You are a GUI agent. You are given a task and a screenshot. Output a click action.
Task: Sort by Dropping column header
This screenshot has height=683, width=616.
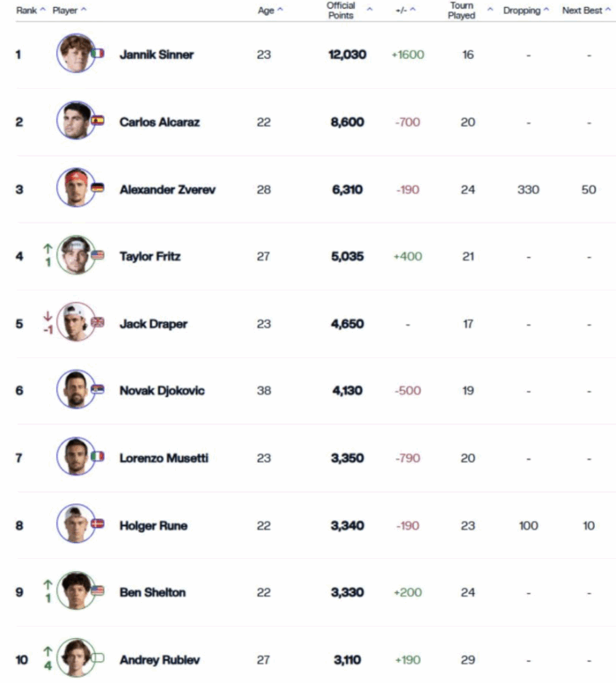[526, 10]
